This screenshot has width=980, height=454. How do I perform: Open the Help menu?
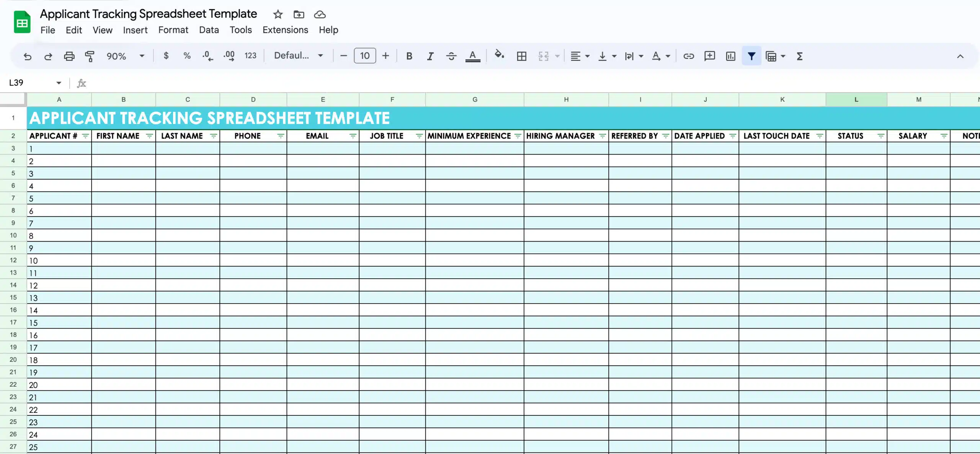[x=328, y=30]
